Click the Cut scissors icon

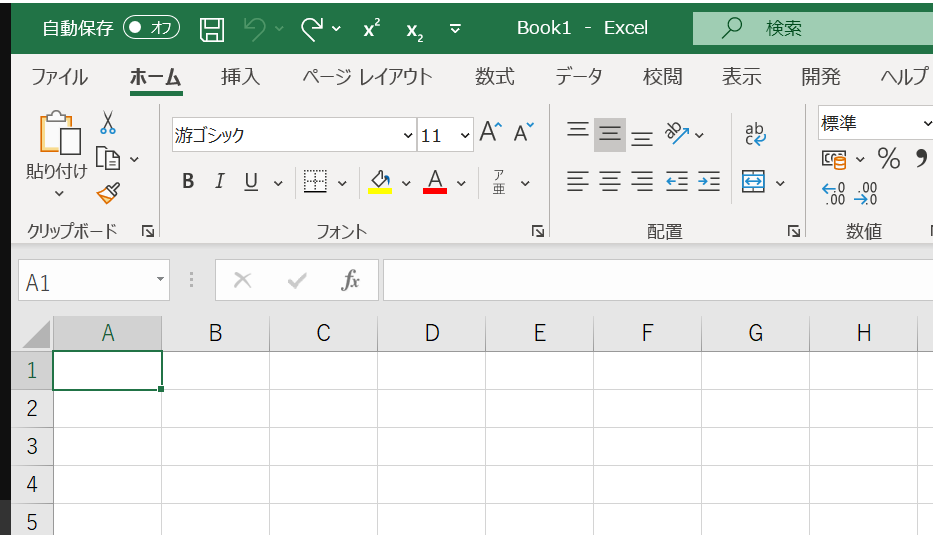click(107, 124)
